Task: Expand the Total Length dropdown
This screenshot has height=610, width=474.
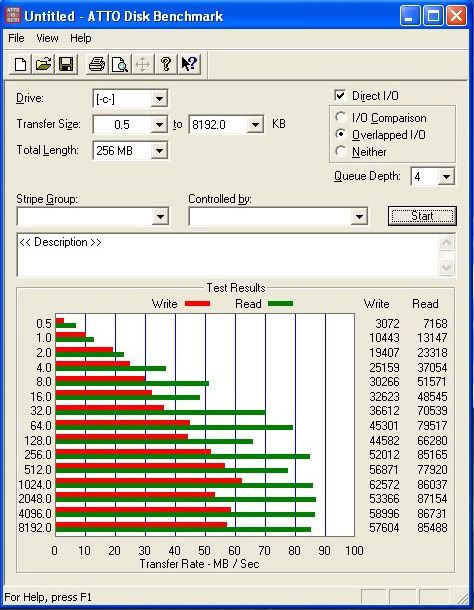Action: (159, 151)
